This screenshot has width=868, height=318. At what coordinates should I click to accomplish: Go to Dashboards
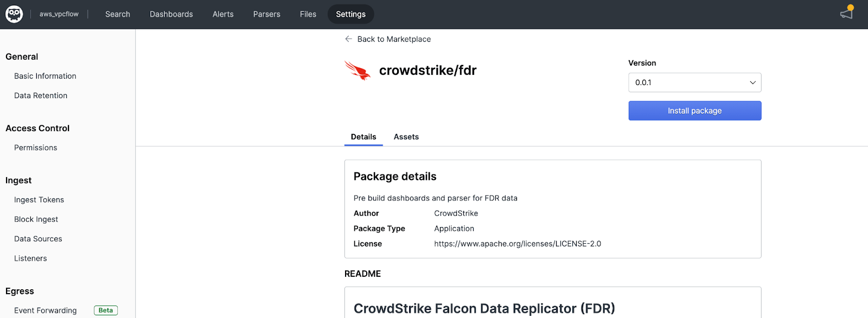click(171, 14)
